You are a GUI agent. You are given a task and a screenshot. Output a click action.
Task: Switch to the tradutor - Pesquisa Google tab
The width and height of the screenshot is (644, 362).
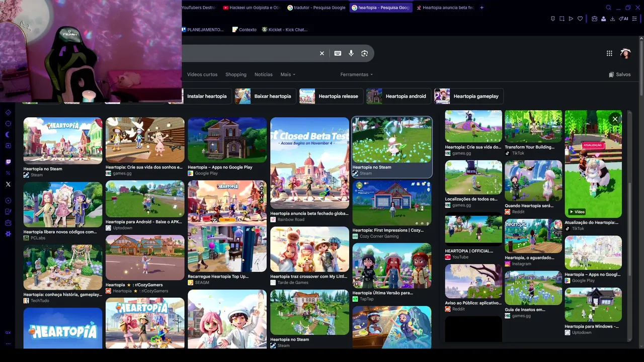316,8
